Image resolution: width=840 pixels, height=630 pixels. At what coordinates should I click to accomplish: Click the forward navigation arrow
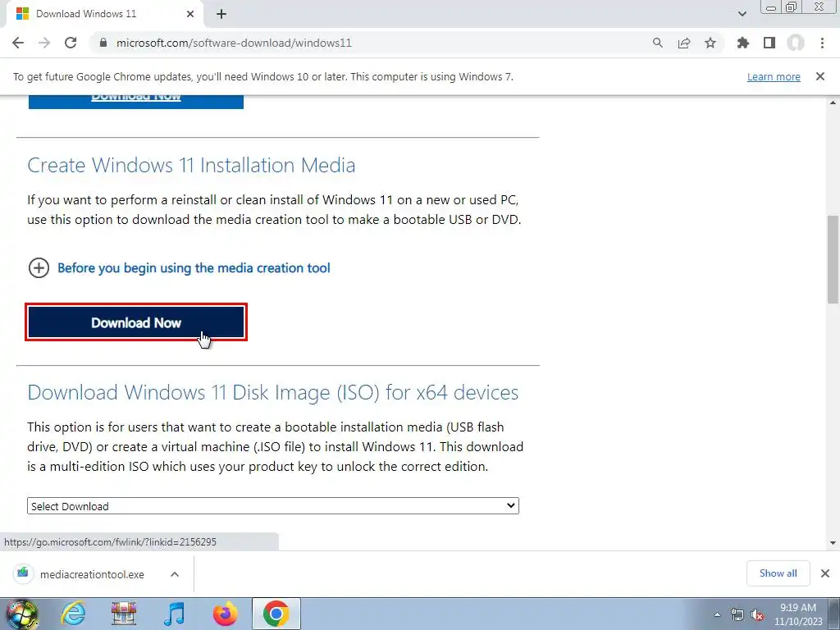(x=44, y=43)
